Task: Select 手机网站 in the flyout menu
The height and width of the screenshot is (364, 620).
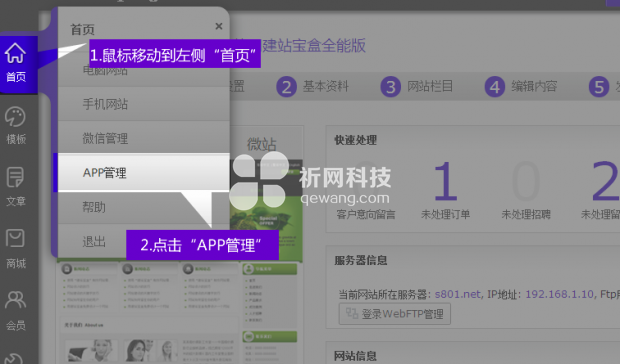Action: click(x=144, y=104)
